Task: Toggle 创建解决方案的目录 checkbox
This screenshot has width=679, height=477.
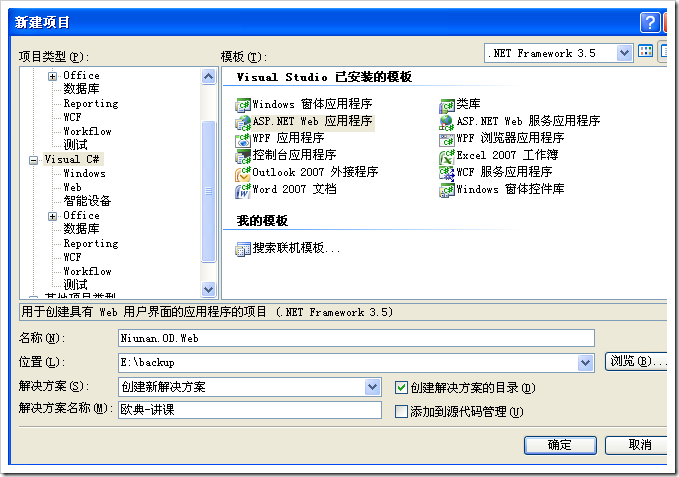Action: coord(401,387)
